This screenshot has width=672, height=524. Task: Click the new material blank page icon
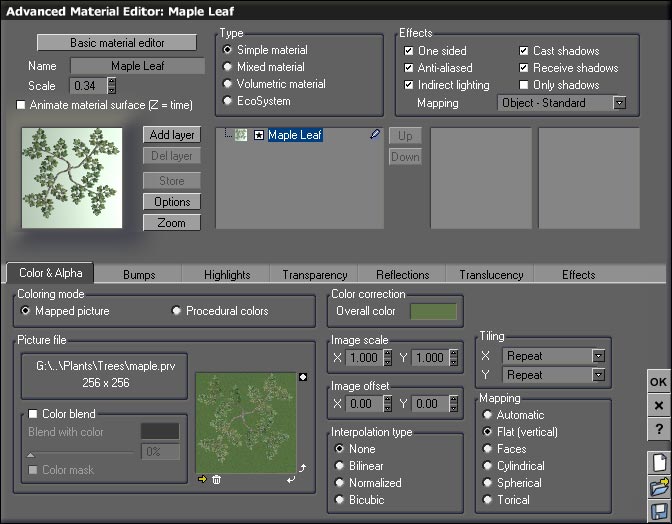coord(658,462)
